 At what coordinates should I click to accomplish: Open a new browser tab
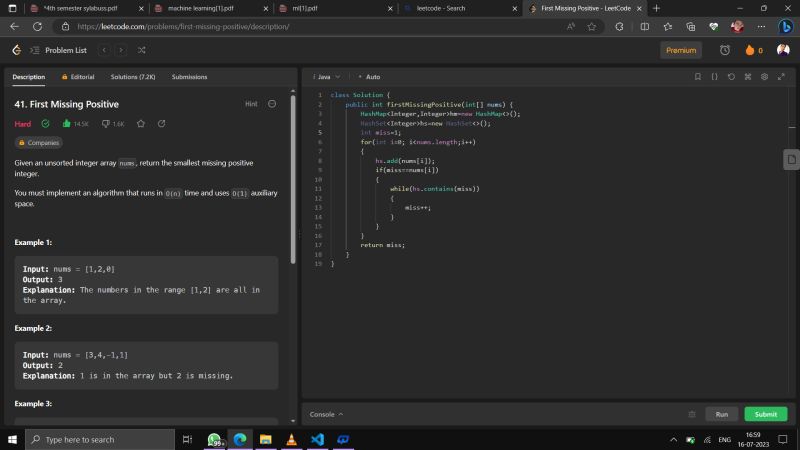point(656,8)
